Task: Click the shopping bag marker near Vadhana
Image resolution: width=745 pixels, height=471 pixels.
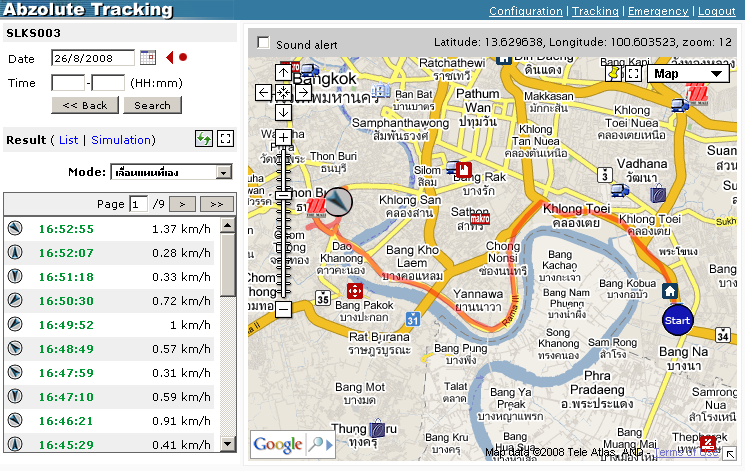Action: pyautogui.click(x=658, y=194)
